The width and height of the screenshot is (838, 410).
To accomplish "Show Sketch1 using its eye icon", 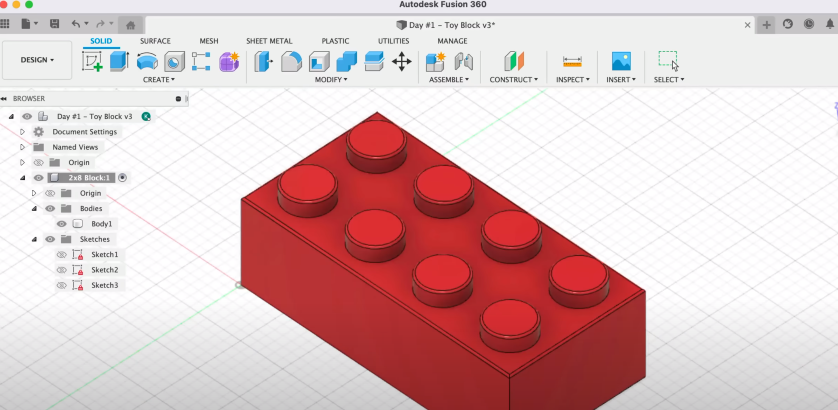I will (62, 254).
